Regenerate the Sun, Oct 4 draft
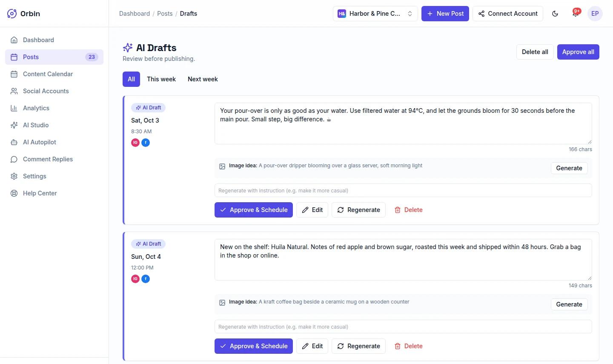 [358, 346]
